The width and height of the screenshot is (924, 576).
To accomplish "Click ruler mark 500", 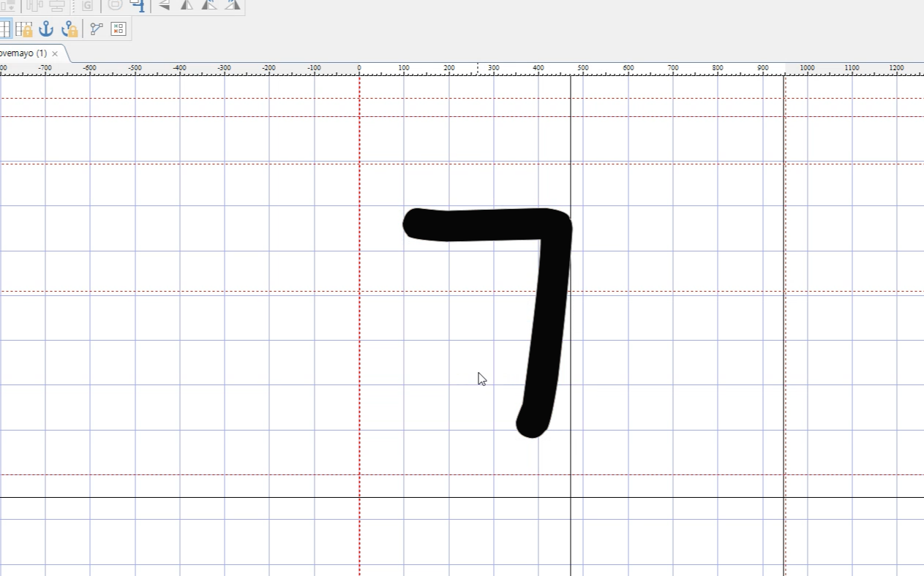I will pyautogui.click(x=583, y=68).
